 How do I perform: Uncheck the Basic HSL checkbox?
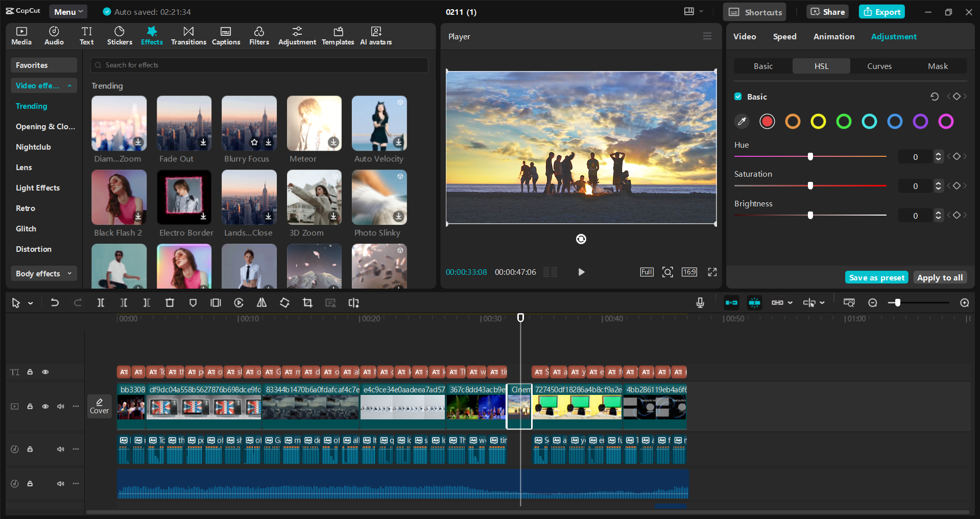pyautogui.click(x=738, y=97)
